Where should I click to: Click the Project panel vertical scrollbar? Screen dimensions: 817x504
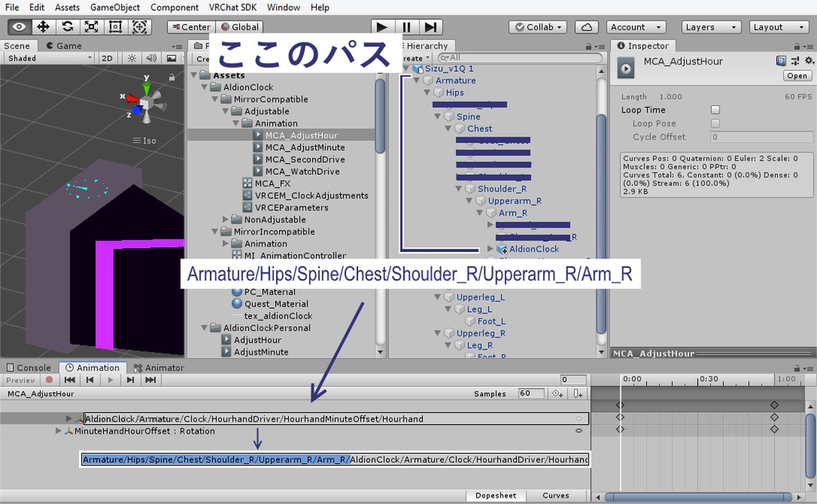pyautogui.click(x=381, y=116)
